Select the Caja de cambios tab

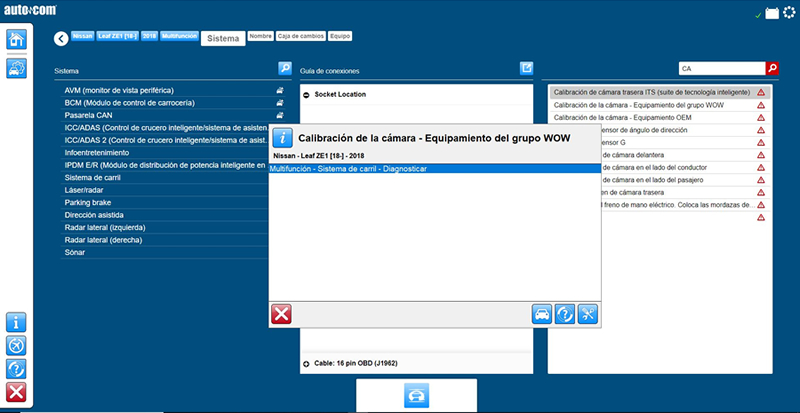pyautogui.click(x=301, y=36)
